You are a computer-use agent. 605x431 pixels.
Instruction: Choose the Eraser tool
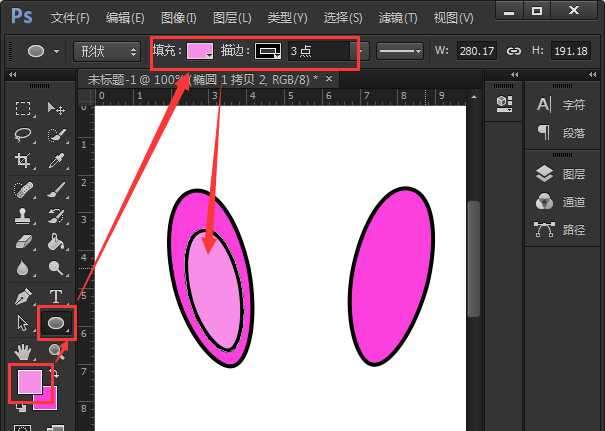[24, 242]
